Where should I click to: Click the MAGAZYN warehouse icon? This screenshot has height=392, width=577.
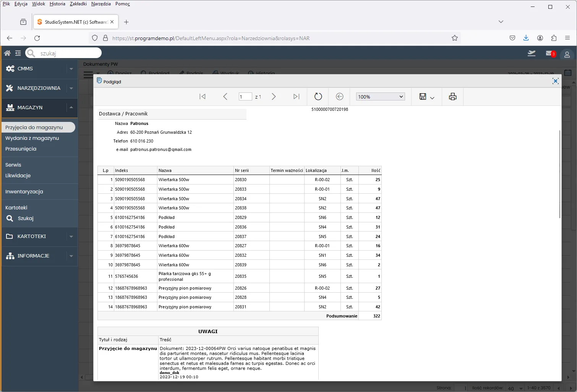click(x=10, y=108)
